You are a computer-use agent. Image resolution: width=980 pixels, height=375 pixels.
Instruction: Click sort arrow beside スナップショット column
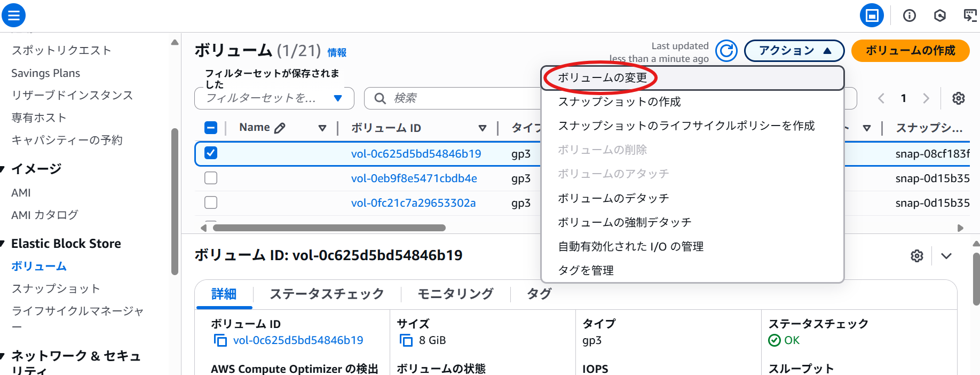[x=866, y=128]
